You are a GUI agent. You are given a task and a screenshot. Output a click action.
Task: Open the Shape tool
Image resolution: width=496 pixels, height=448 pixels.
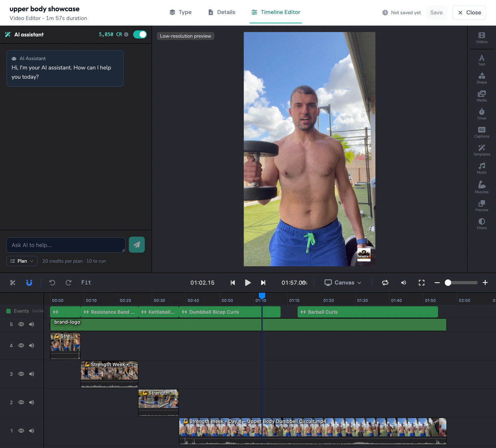tap(482, 78)
